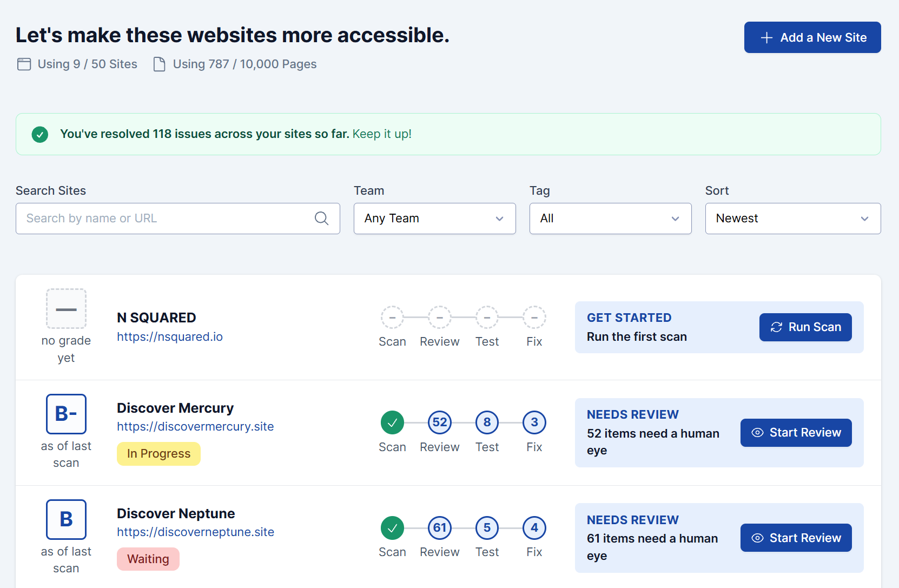The width and height of the screenshot is (899, 588).
Task: Click the N SQUARED Fix step circle
Action: (x=534, y=318)
